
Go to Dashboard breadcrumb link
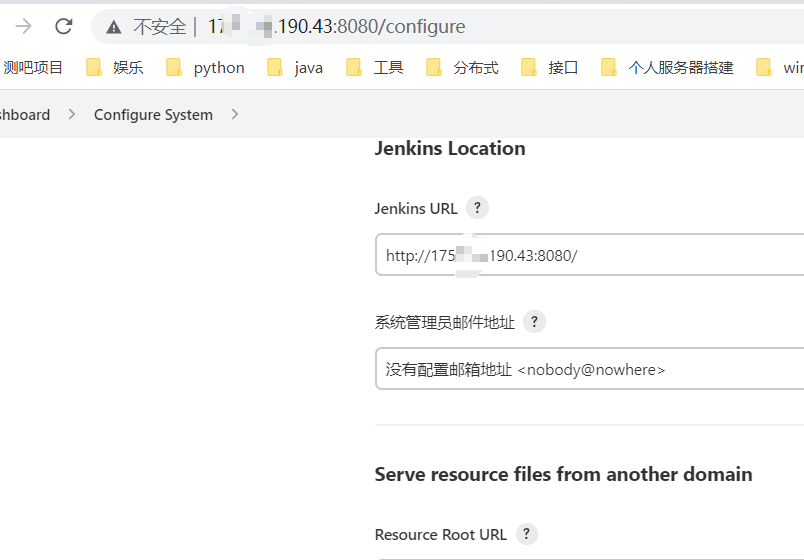(x=25, y=115)
